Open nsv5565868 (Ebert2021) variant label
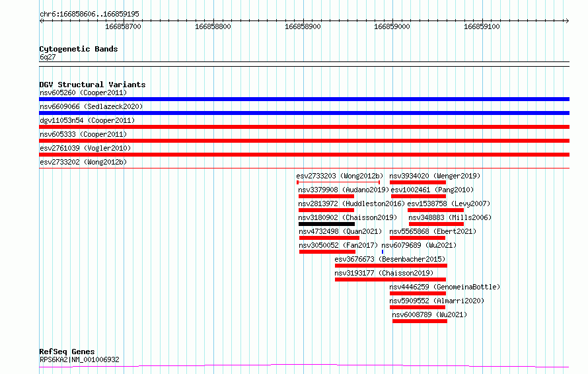The width and height of the screenshot is (588, 374). click(433, 231)
